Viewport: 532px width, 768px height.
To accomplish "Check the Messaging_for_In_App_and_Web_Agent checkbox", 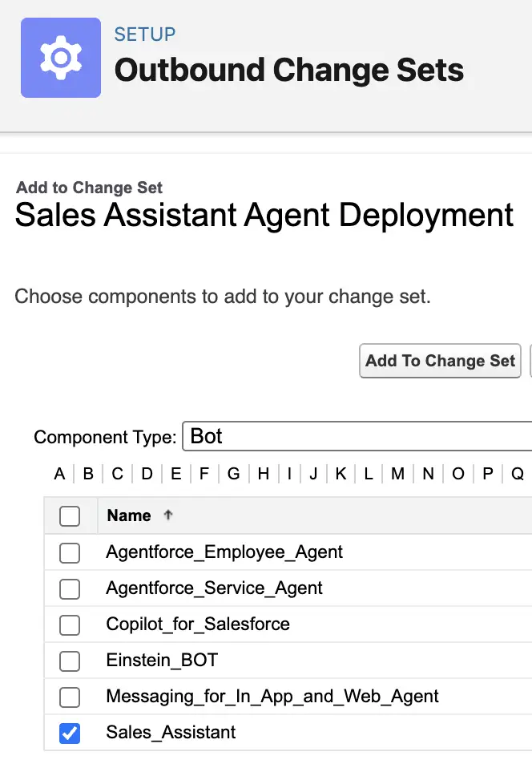I will coord(70,697).
